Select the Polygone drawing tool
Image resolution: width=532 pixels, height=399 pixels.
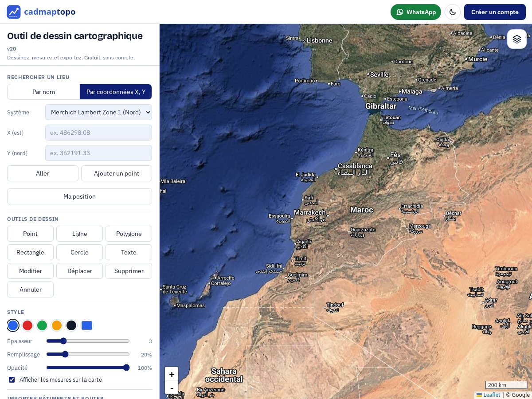click(129, 234)
